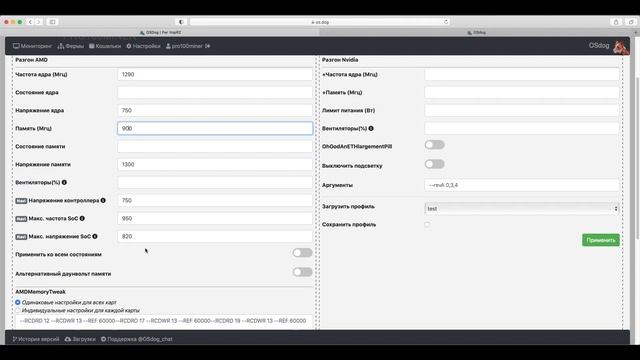Click the privacy shield icon beside address bar
This screenshot has width=640, height=360.
tap(181, 22)
